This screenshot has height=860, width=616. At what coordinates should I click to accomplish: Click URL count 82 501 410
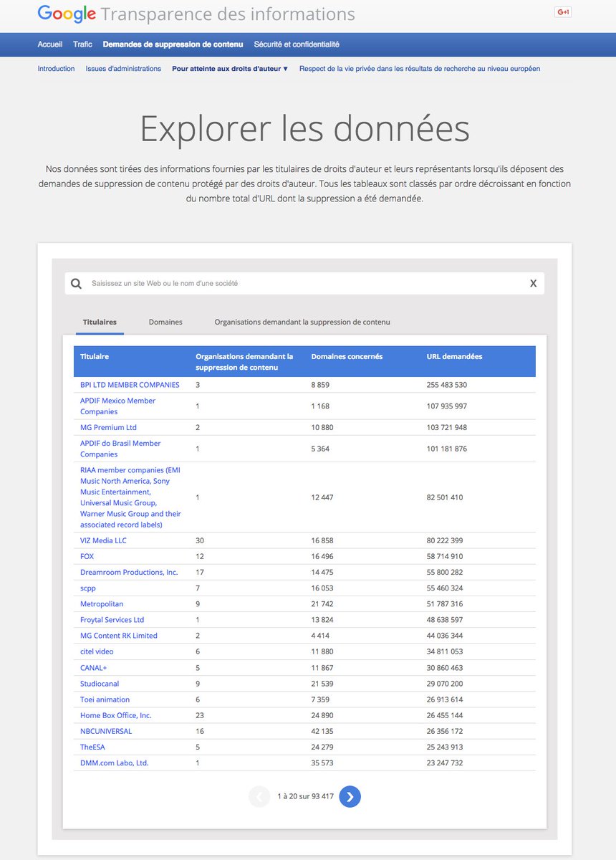445,497
